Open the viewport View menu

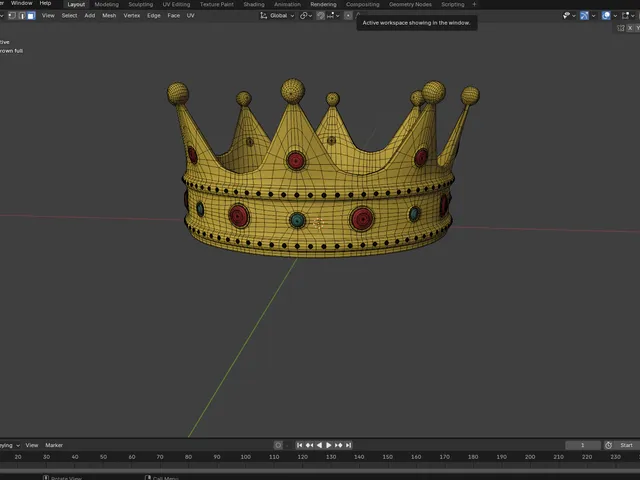(x=48, y=16)
